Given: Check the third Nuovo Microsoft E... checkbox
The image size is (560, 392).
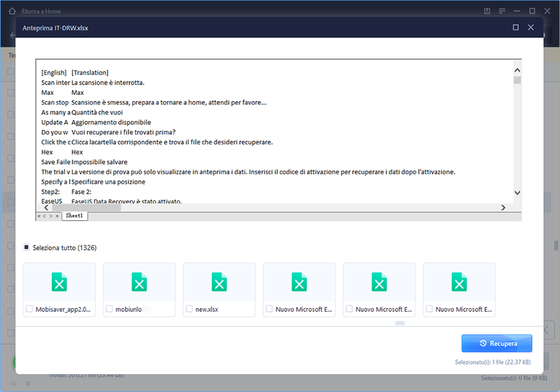Looking at the screenshot, I should click(x=430, y=309).
